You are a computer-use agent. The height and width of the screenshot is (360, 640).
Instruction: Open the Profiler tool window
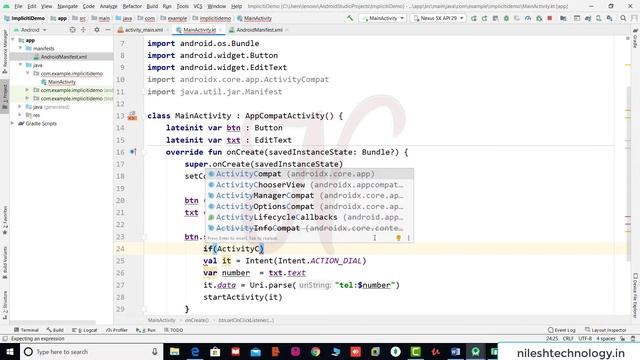117,330
